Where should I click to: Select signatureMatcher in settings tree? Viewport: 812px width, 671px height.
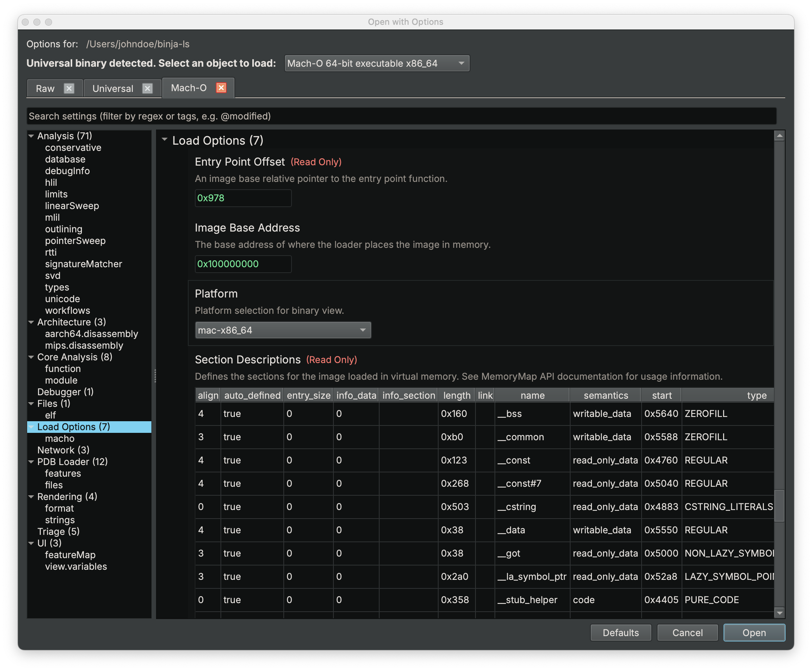(x=83, y=264)
